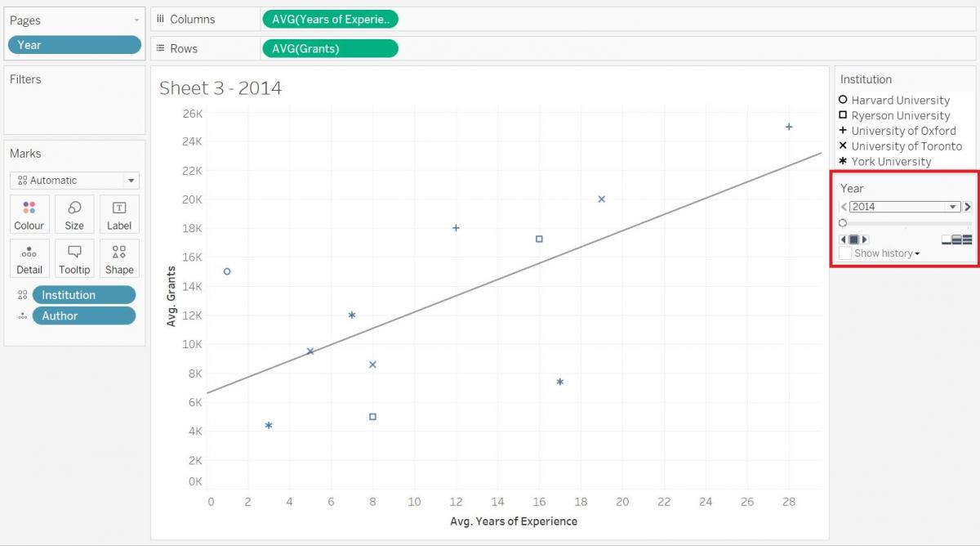Open the 2014 Year dropdown

pyautogui.click(x=952, y=207)
